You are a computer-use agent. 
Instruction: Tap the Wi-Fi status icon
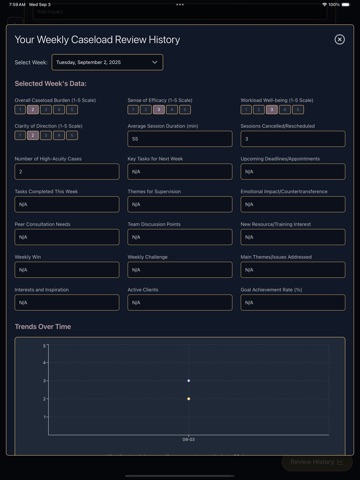[x=324, y=5]
